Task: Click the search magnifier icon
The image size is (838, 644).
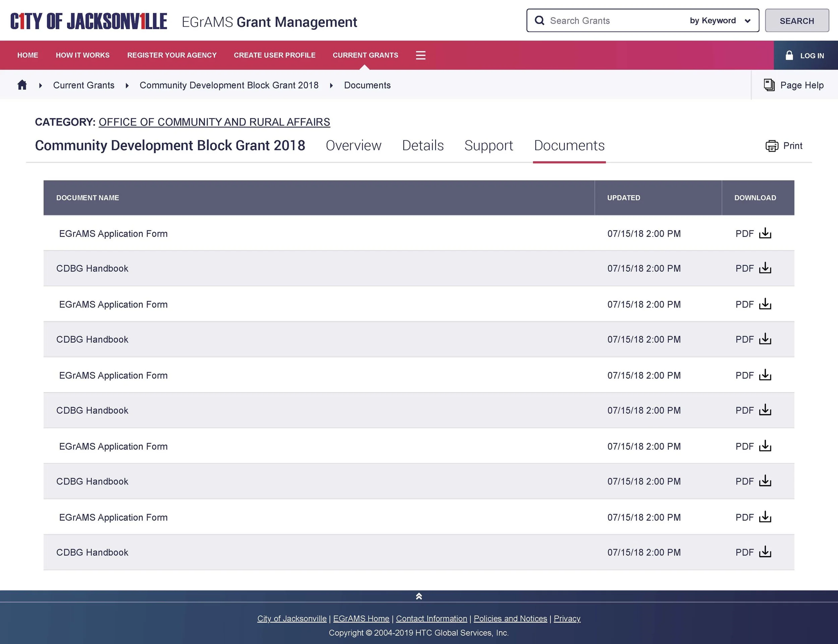Action: (539, 21)
